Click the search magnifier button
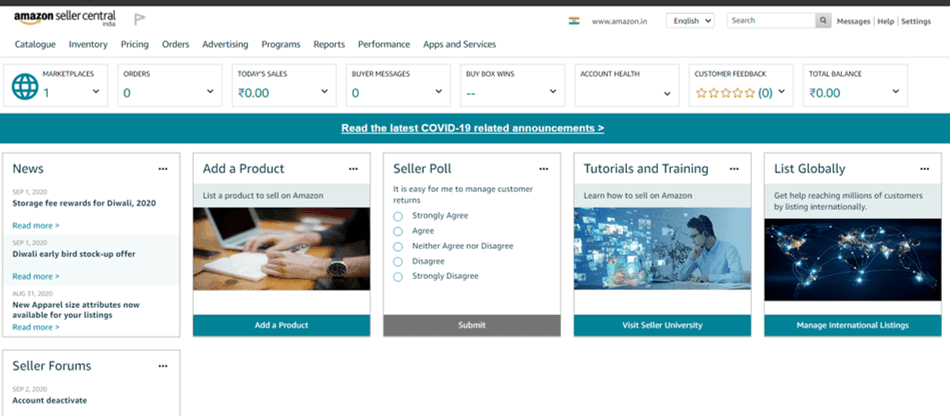The image size is (950, 416). 823,21
